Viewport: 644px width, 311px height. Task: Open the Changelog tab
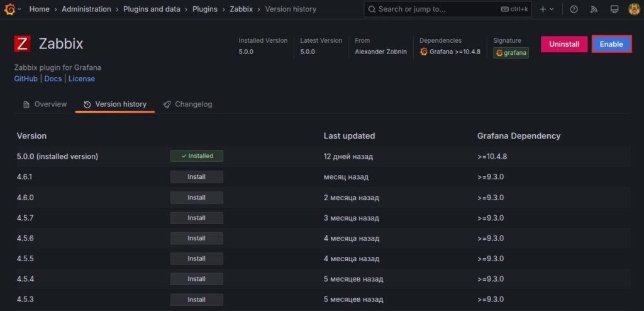[x=187, y=105]
